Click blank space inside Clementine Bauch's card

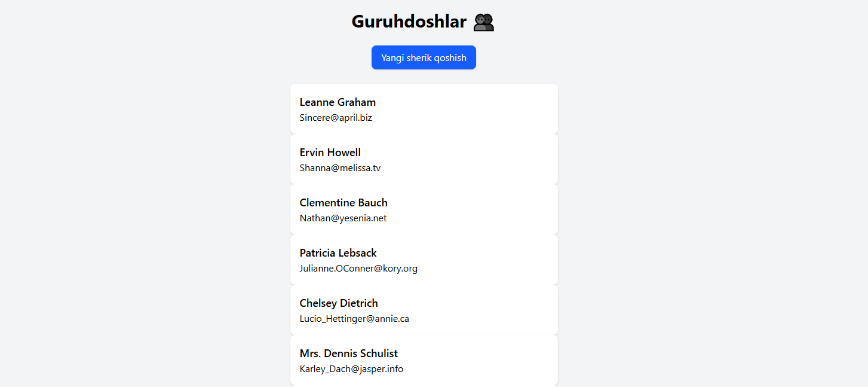click(478, 209)
